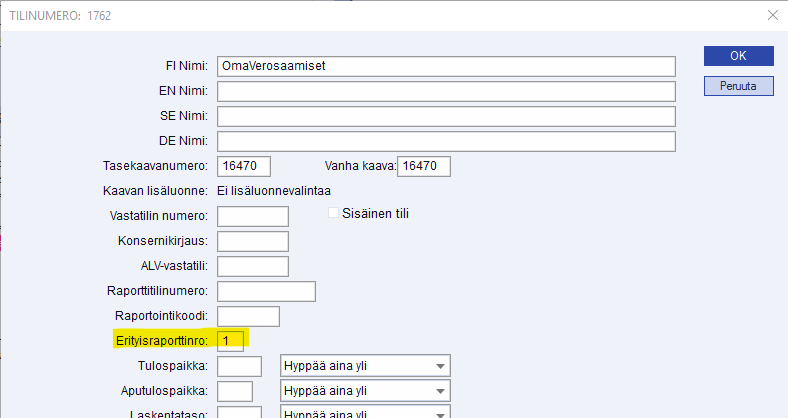Click the DE Nimi text box
The height and width of the screenshot is (418, 788).
pyautogui.click(x=447, y=141)
